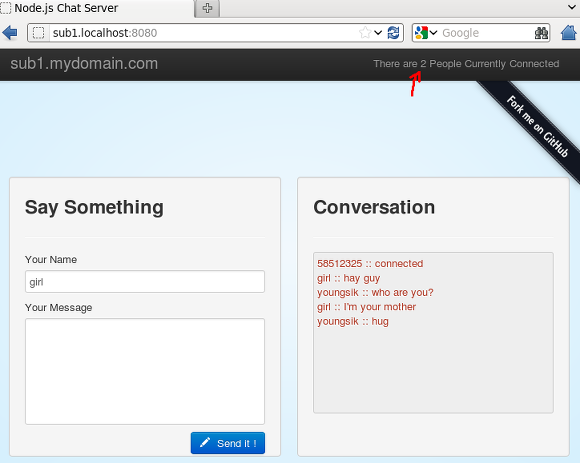580x463 pixels.
Task: Select message '58512325 :: connected'
Action: [370, 264]
